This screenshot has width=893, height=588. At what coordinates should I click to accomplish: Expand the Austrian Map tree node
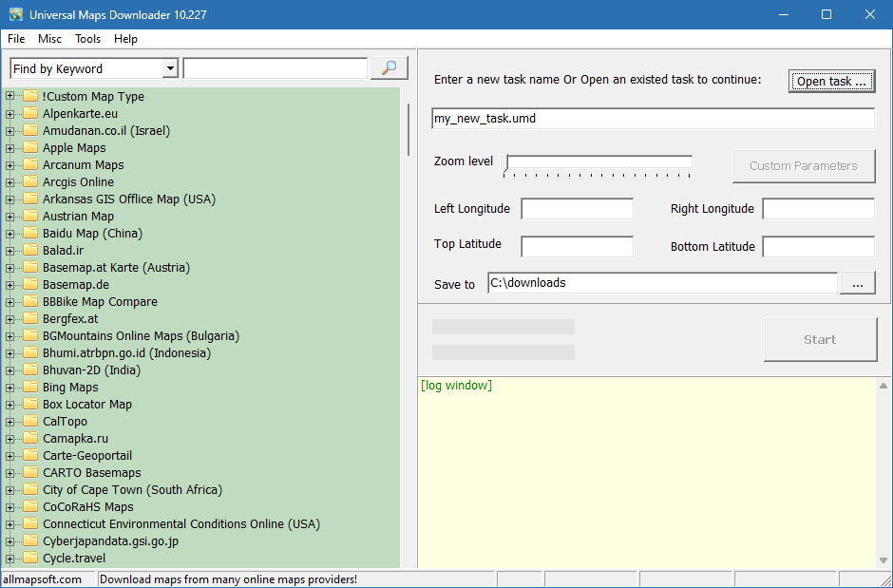10,217
